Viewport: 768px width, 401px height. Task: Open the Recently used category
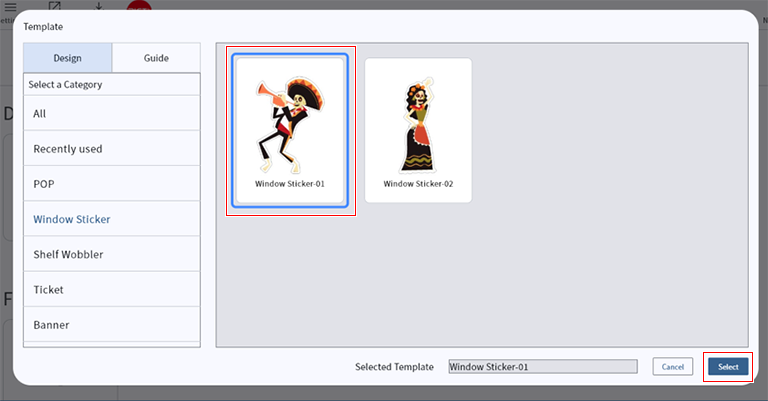(x=112, y=149)
